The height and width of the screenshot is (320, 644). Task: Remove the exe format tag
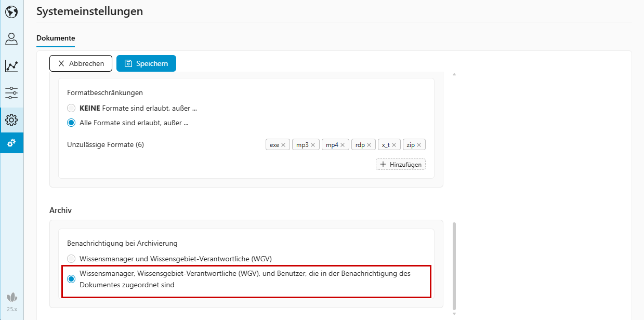283,145
